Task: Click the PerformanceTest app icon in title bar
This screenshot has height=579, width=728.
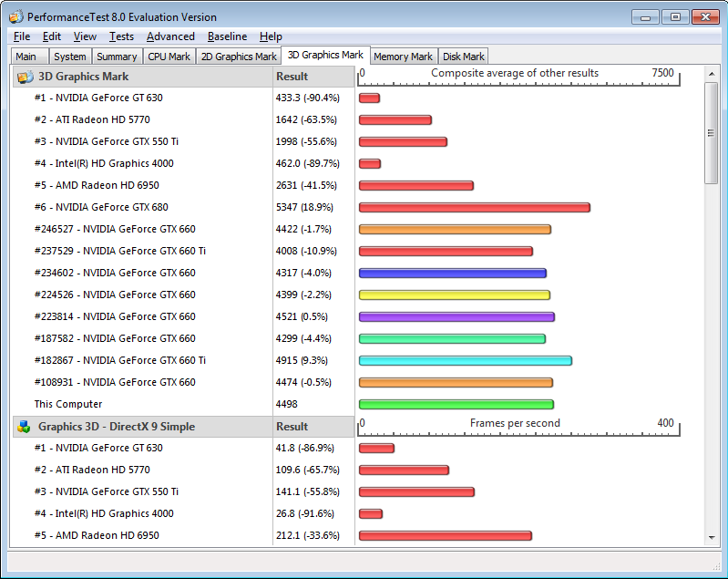Action: click(x=15, y=17)
